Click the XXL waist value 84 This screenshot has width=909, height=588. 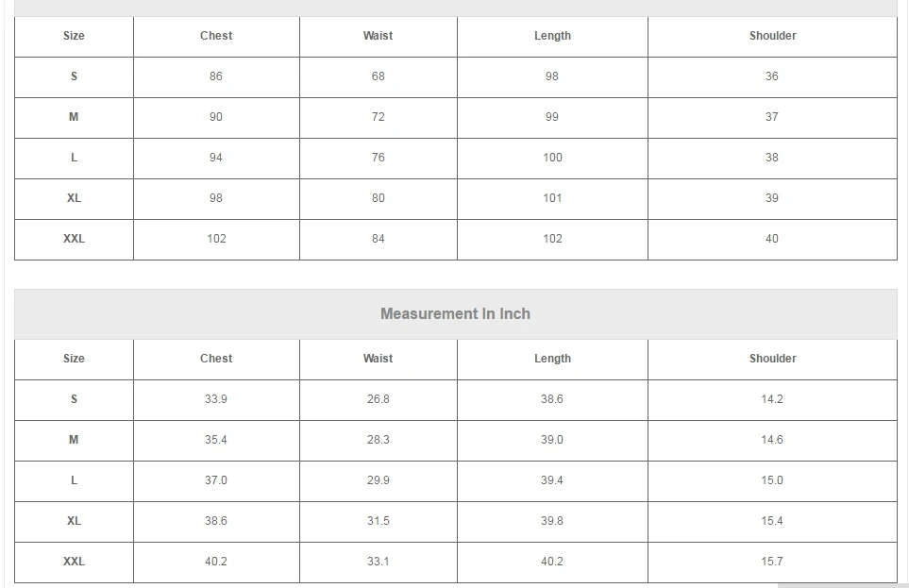pos(378,239)
